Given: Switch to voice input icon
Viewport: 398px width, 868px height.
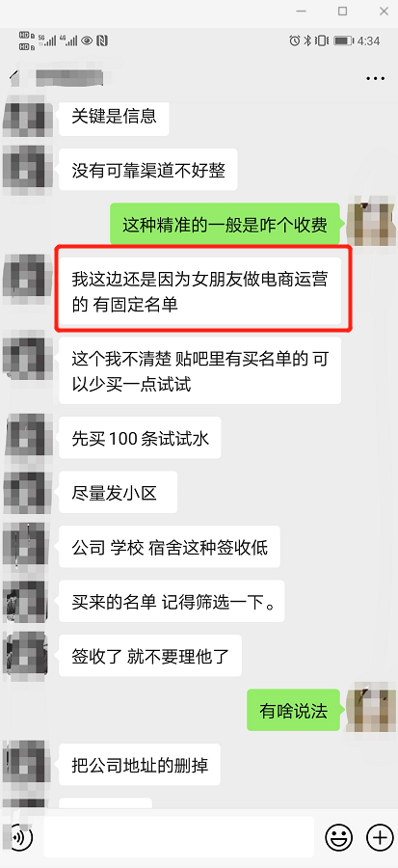Looking at the screenshot, I should 20,837.
